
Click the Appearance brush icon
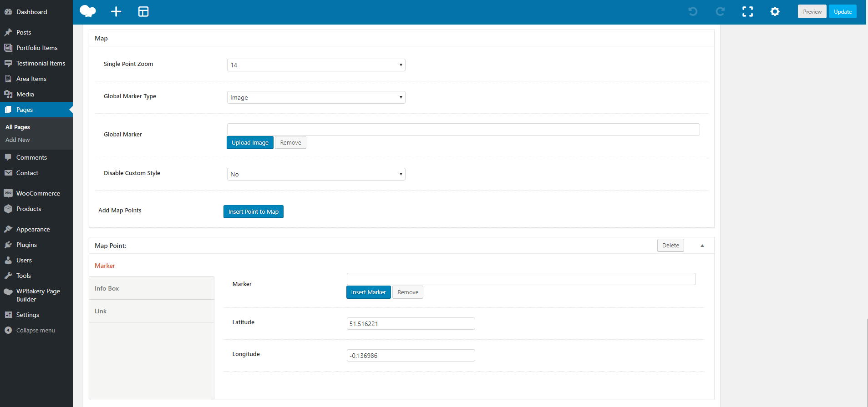pyautogui.click(x=8, y=229)
